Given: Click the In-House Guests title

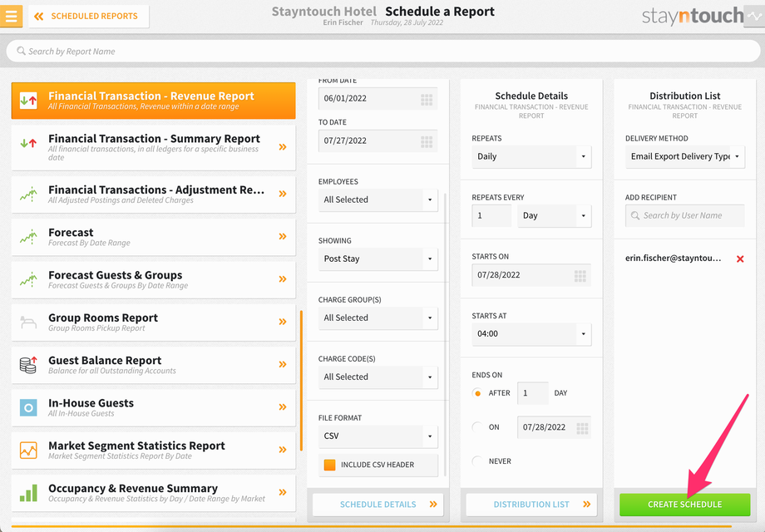Looking at the screenshot, I should click(x=91, y=403).
